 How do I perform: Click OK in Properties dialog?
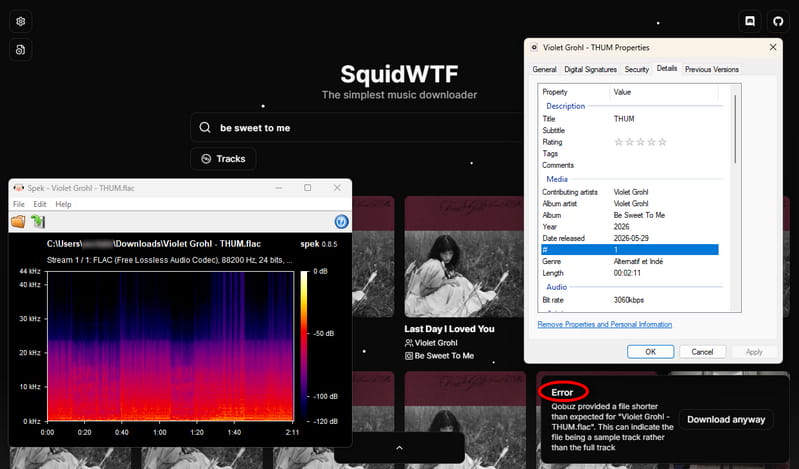click(651, 352)
